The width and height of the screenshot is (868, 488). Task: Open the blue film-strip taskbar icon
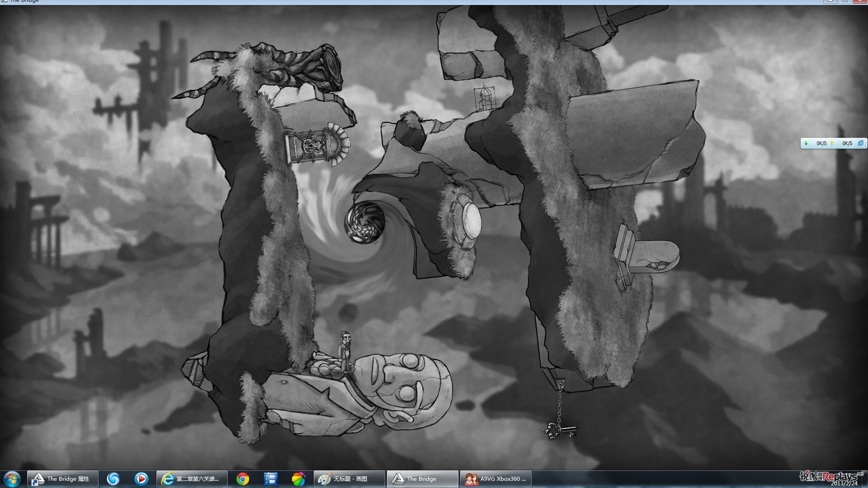pos(270,479)
